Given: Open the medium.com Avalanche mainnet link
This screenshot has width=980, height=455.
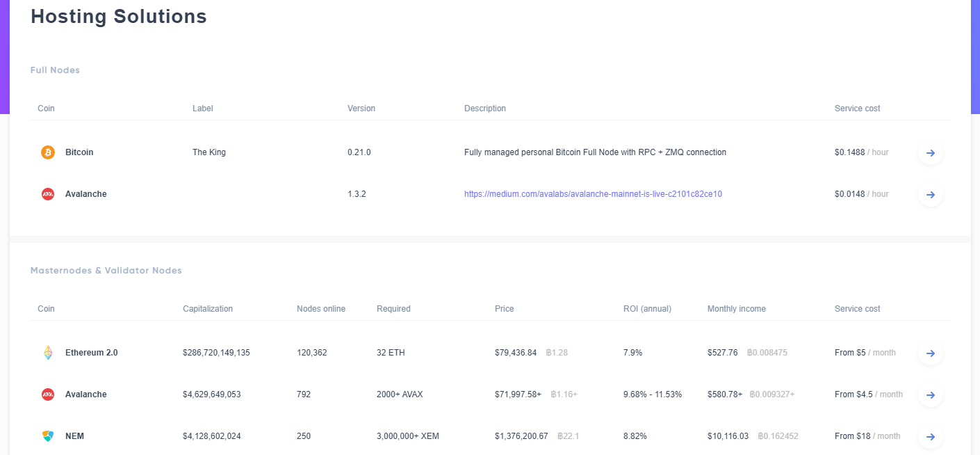Looking at the screenshot, I should coord(593,194).
